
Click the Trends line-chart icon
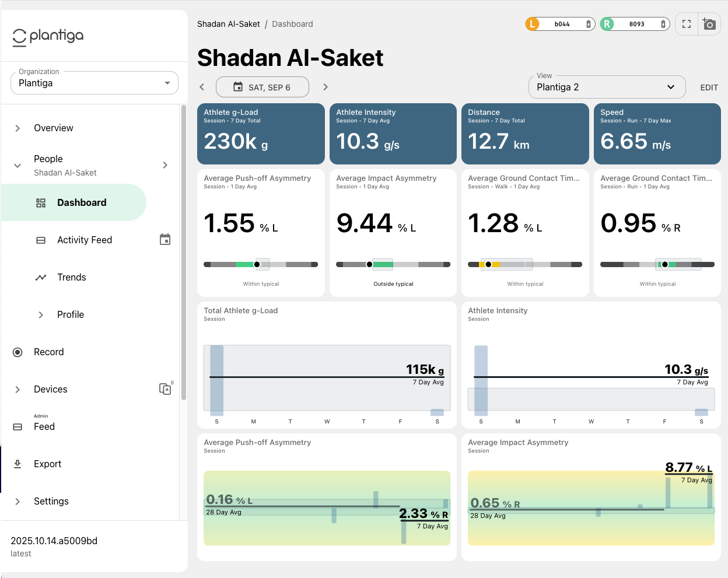tap(41, 278)
